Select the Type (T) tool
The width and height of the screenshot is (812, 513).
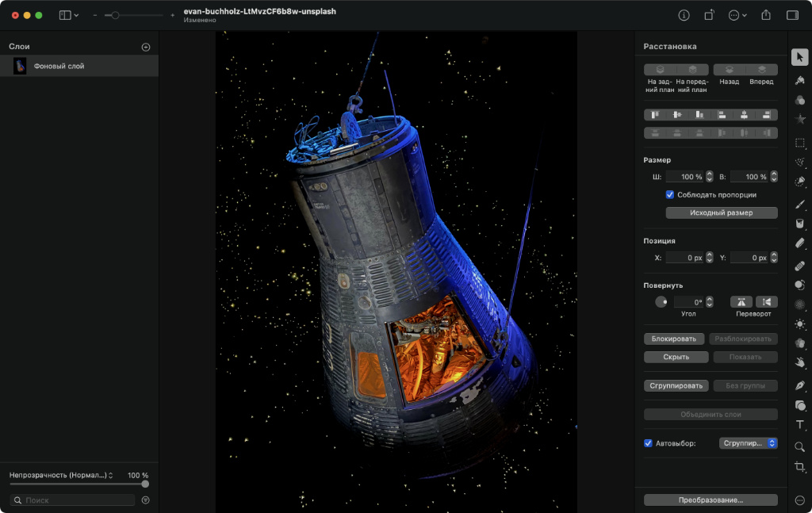pyautogui.click(x=799, y=426)
